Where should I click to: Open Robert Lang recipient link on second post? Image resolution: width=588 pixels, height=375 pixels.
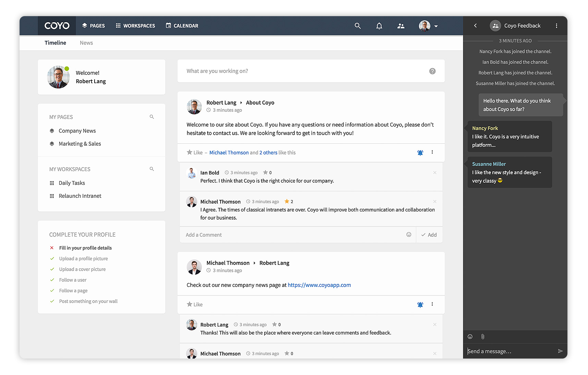tap(274, 263)
